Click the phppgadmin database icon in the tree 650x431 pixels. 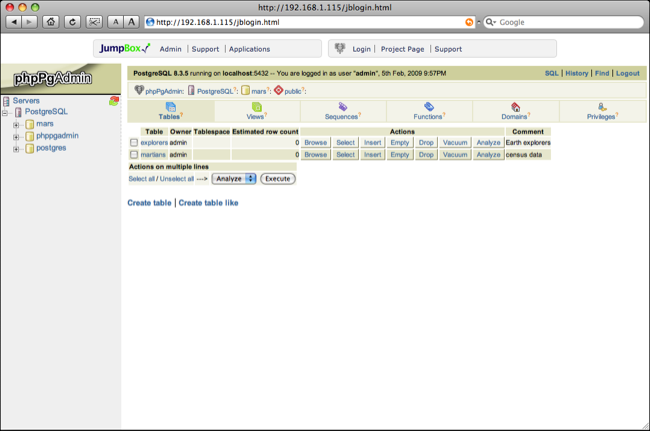coord(29,136)
